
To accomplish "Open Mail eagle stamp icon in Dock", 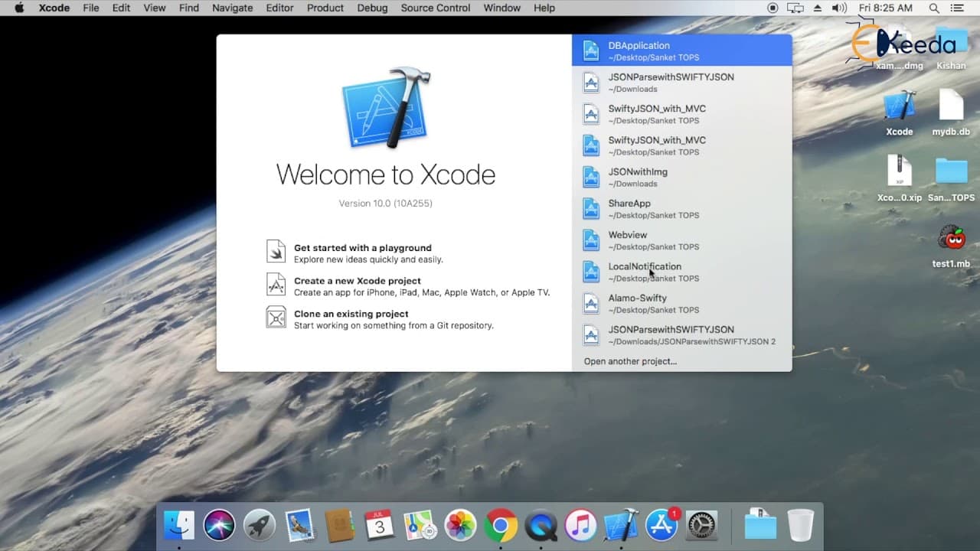I will 299,526.
